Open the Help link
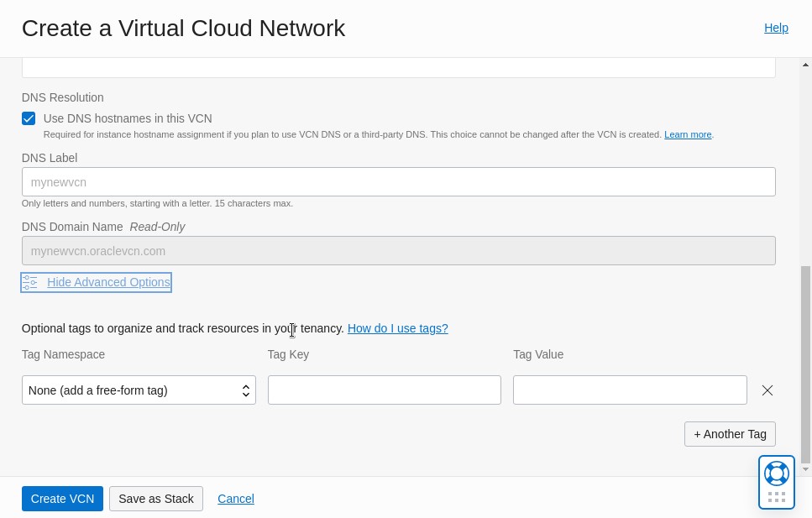Viewport: 812px width, 518px height. click(776, 28)
